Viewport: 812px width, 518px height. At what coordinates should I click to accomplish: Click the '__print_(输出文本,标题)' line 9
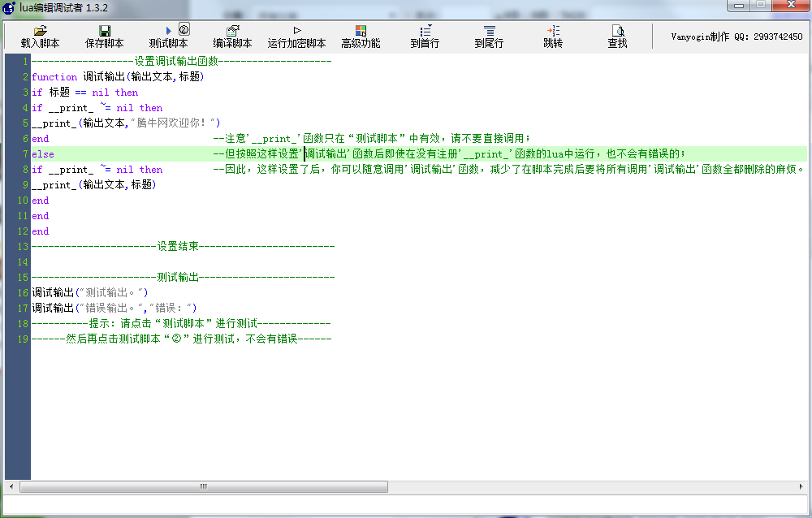tap(93, 185)
